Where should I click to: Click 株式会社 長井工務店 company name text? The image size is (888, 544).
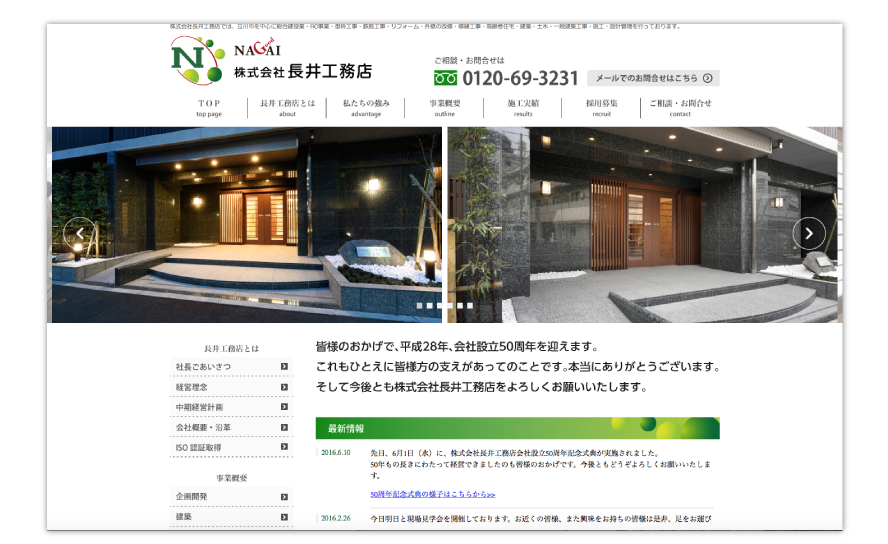pyautogui.click(x=303, y=72)
